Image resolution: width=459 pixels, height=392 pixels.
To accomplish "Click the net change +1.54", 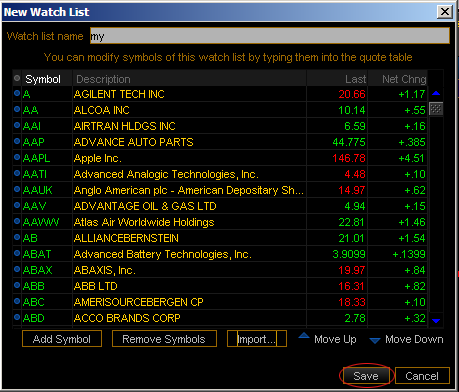I will (412, 238).
